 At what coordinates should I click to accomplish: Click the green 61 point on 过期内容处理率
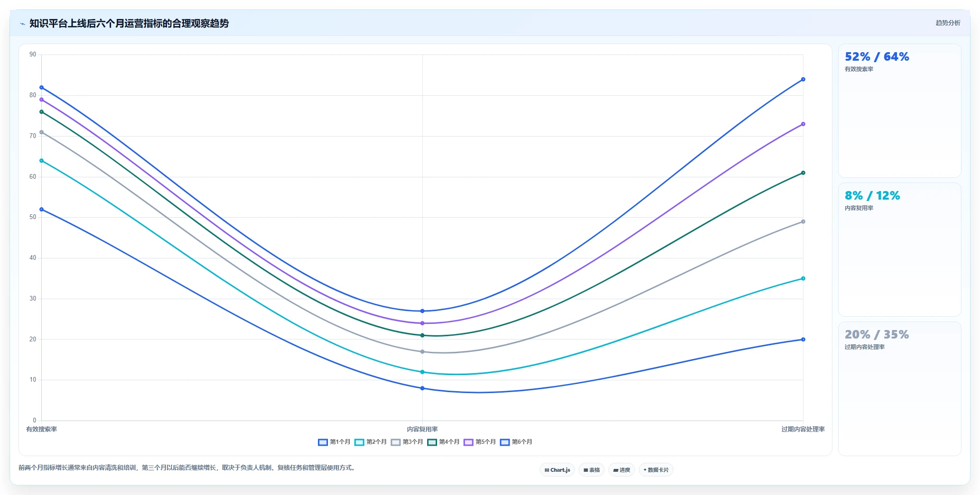pyautogui.click(x=803, y=173)
